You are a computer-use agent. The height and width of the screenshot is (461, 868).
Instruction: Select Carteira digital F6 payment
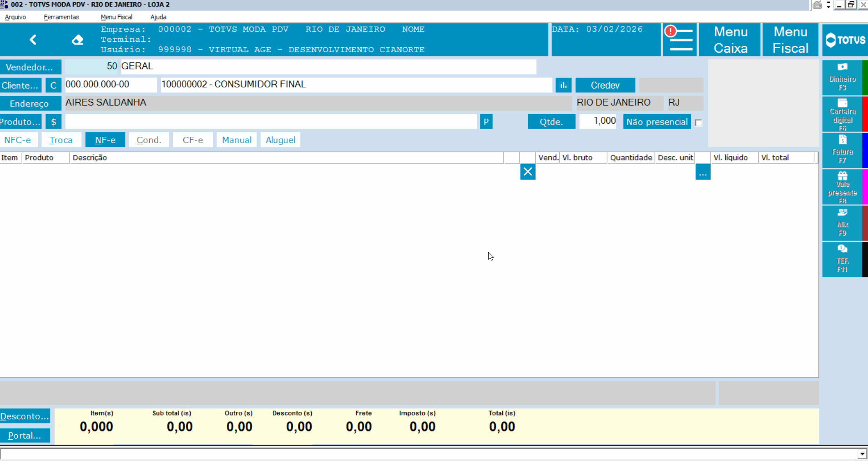[x=843, y=114]
